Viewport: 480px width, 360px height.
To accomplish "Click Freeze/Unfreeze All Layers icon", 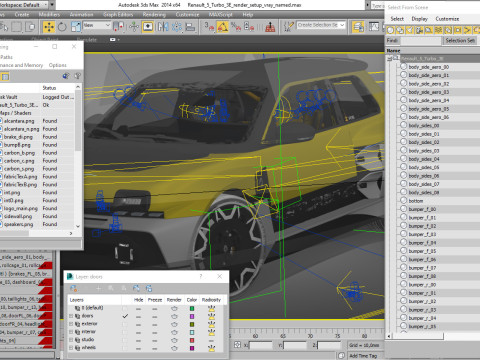I will [149, 288].
